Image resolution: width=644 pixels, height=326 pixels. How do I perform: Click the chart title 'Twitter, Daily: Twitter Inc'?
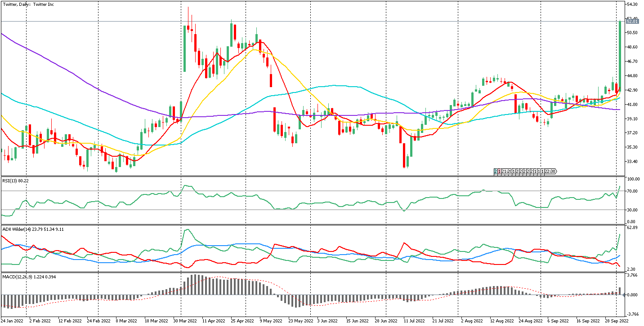(x=28, y=4)
